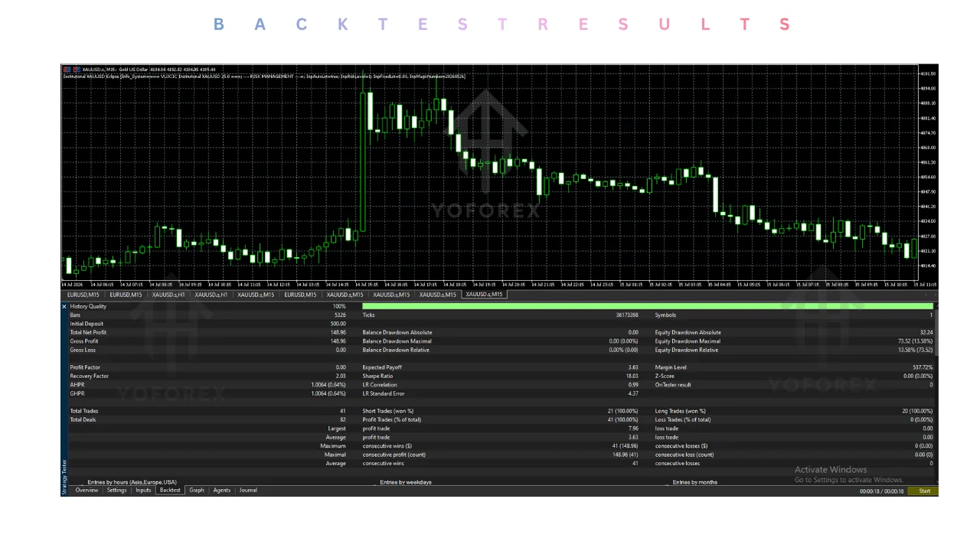Click the Entries by weekdays heading
The height and width of the screenshot is (551, 980).
[x=406, y=482]
